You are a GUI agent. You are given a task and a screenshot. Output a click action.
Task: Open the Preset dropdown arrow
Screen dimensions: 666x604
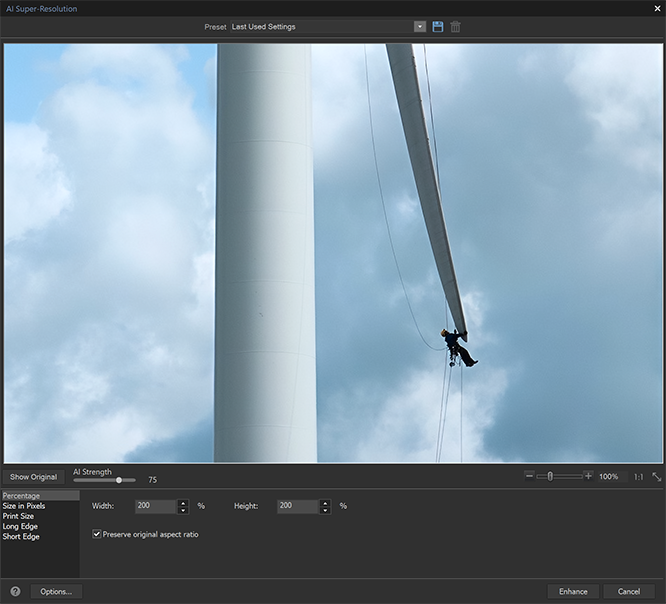pyautogui.click(x=420, y=26)
